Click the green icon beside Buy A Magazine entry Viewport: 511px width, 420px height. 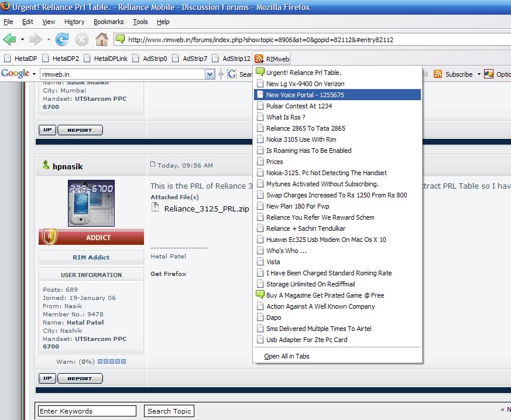(260, 295)
